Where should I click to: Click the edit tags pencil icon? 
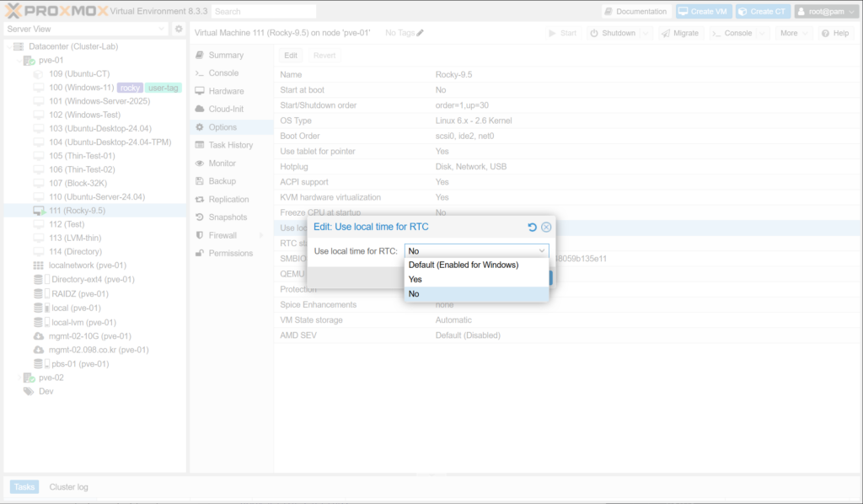pyautogui.click(x=421, y=33)
